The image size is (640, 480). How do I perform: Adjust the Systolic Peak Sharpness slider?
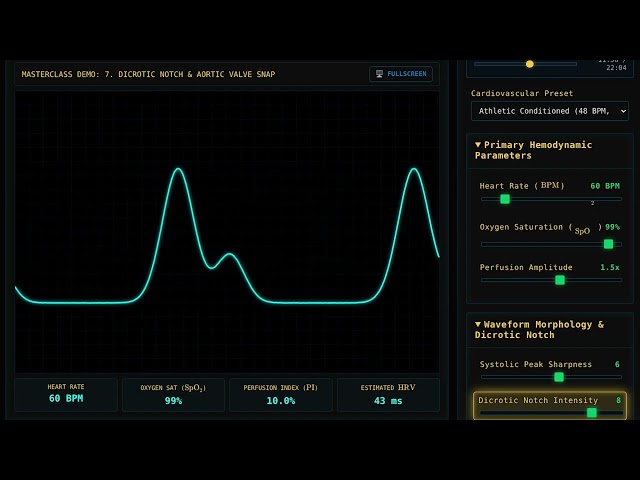[559, 377]
